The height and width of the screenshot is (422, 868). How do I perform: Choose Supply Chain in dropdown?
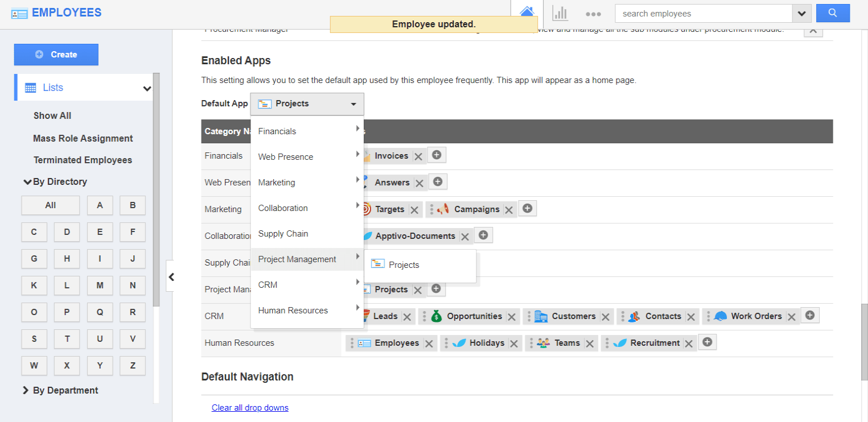307,234
